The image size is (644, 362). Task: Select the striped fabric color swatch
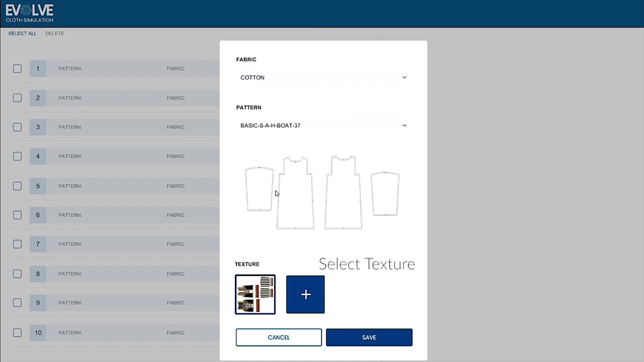tap(255, 294)
